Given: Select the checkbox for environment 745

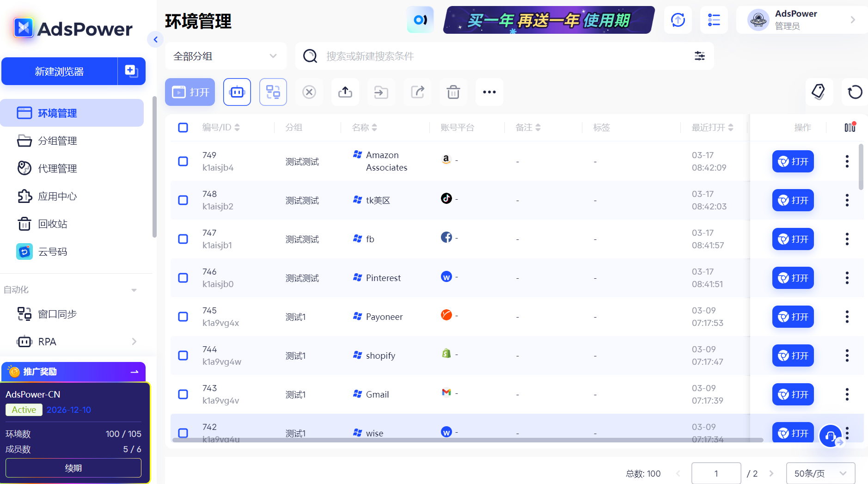Looking at the screenshot, I should click(183, 317).
